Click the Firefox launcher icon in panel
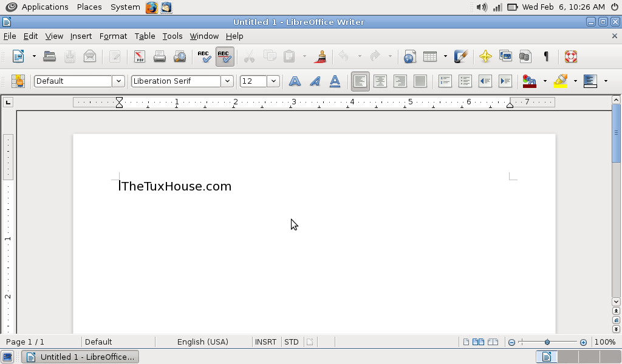Viewport: 622px width, 364px height. click(x=151, y=7)
